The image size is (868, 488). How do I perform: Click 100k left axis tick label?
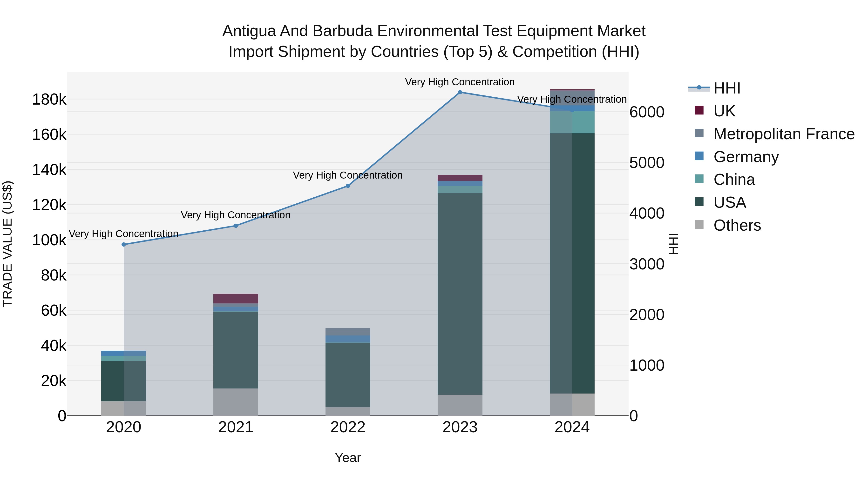coord(49,240)
